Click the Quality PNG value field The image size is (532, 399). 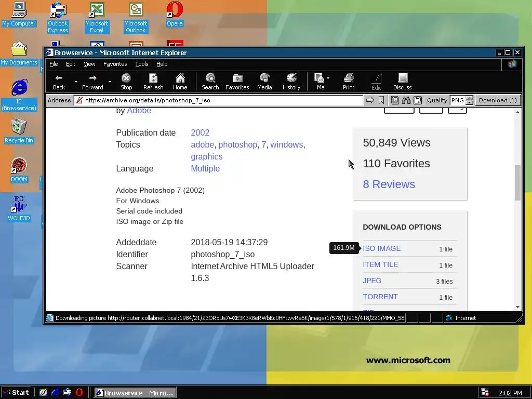(458, 100)
